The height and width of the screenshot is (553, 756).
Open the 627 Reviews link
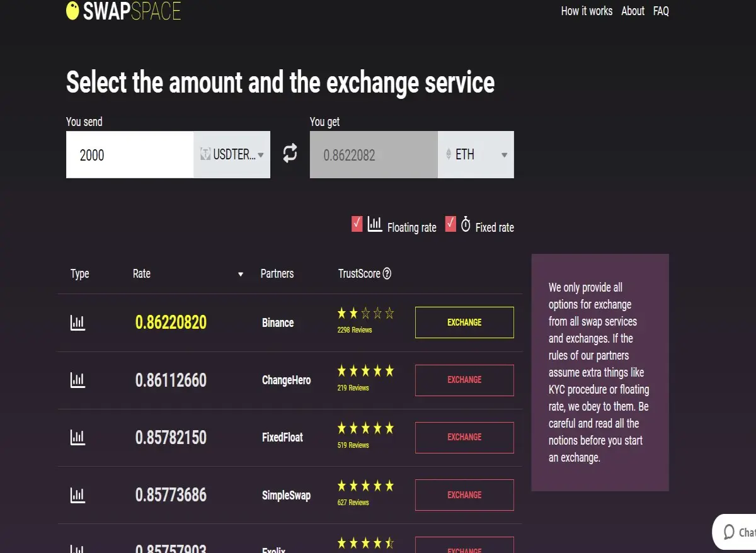353,503
